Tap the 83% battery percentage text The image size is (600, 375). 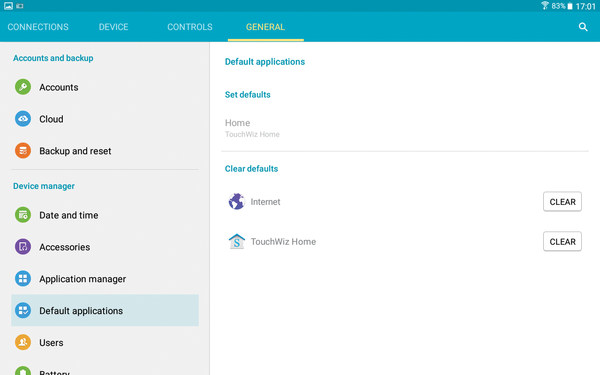pos(558,6)
